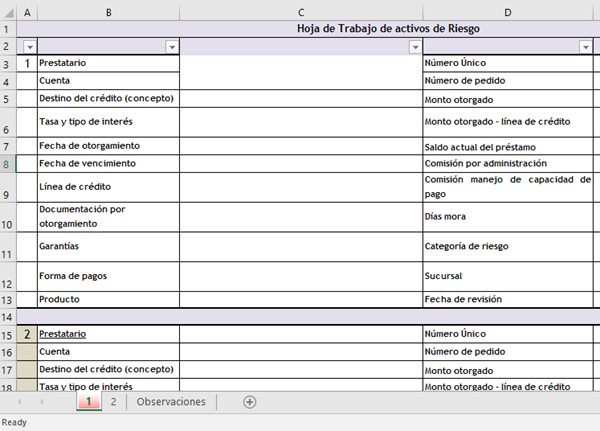
Task: Click the empty input cell beside Línea de crédito
Action: [x=300, y=187]
